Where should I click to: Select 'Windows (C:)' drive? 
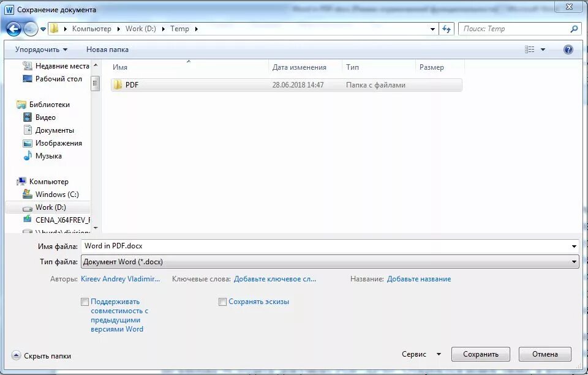[51, 195]
